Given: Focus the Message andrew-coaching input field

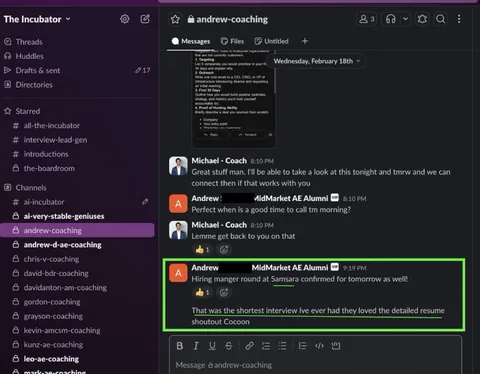Looking at the screenshot, I should pyautogui.click(x=315, y=365).
